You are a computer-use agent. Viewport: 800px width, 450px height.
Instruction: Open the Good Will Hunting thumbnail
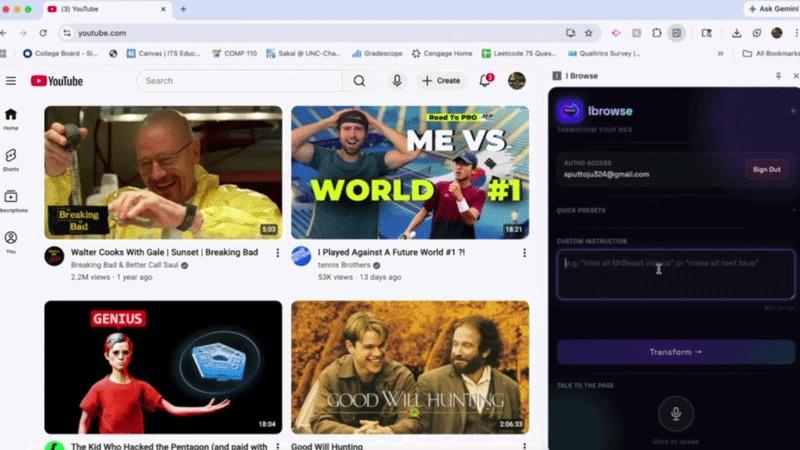tap(410, 367)
